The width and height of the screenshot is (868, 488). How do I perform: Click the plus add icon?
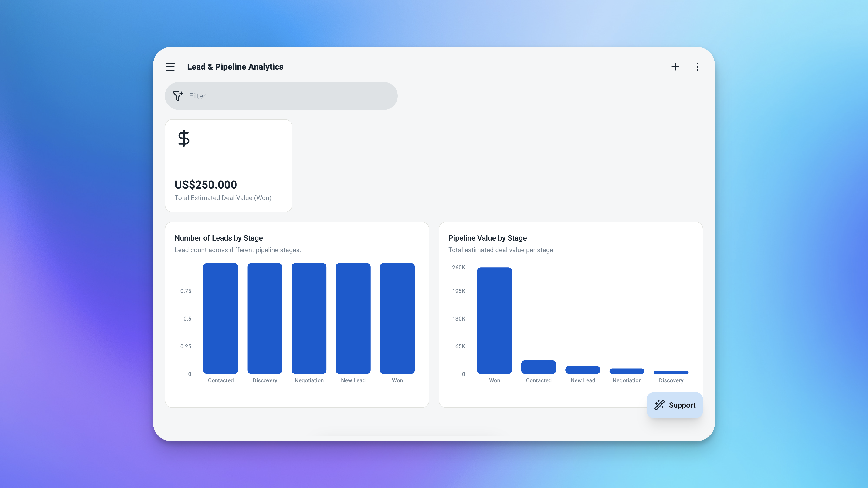click(x=675, y=67)
